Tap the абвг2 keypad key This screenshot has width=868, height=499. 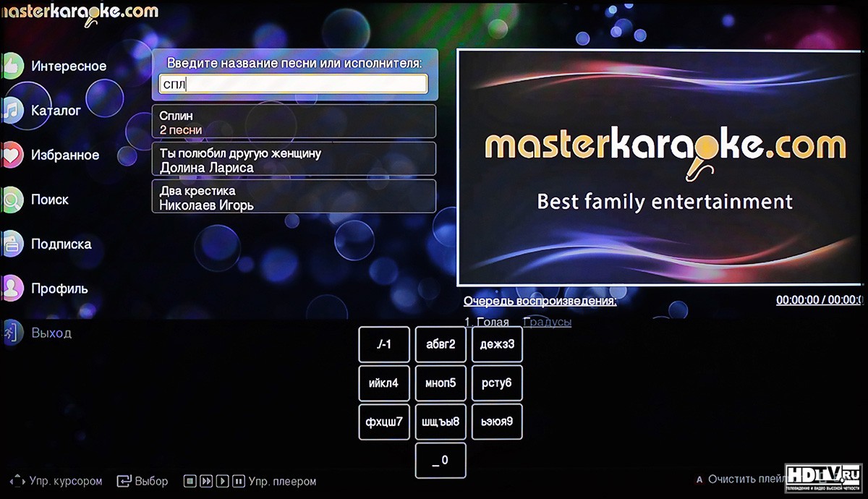click(x=441, y=344)
